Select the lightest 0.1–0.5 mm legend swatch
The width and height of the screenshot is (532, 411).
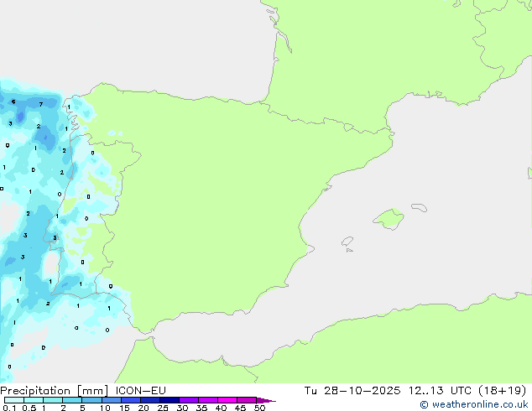tap(14, 400)
